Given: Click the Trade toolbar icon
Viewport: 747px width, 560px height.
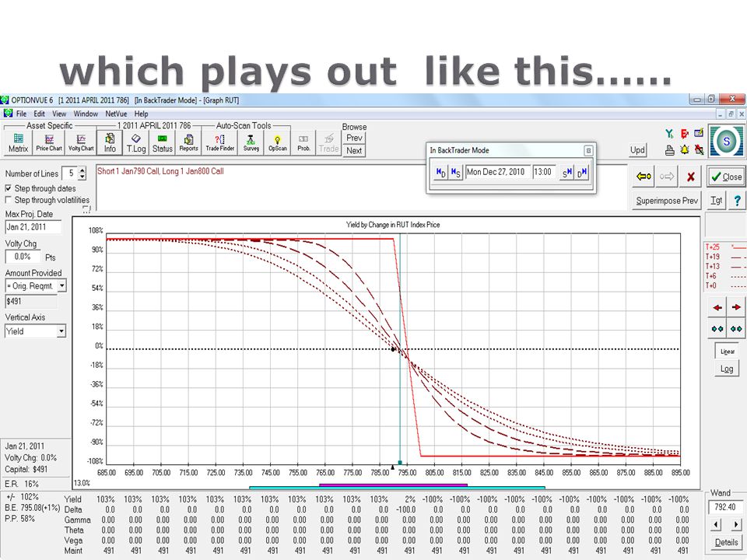Looking at the screenshot, I should click(x=328, y=143).
